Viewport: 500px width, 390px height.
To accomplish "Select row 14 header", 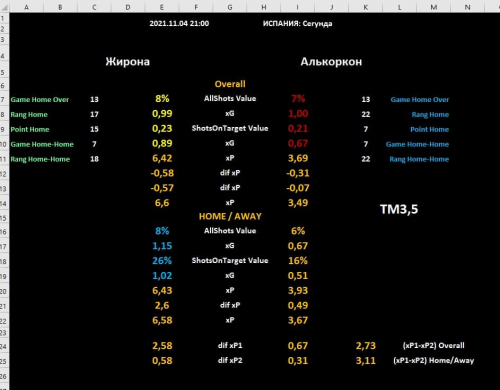I will tap(4, 203).
